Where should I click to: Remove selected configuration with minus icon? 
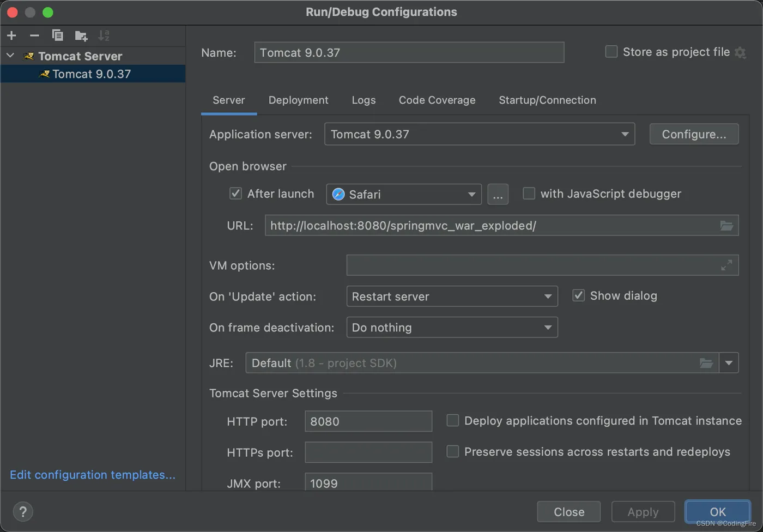coord(34,35)
